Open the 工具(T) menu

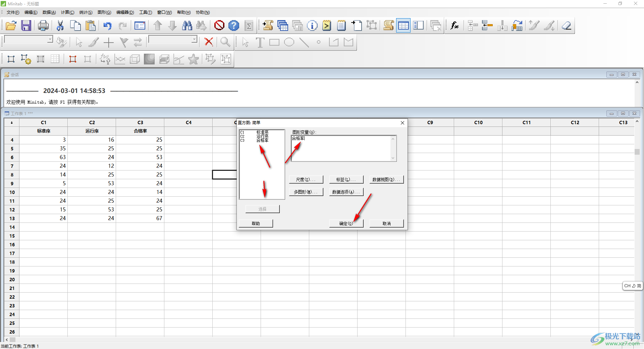coord(146,12)
